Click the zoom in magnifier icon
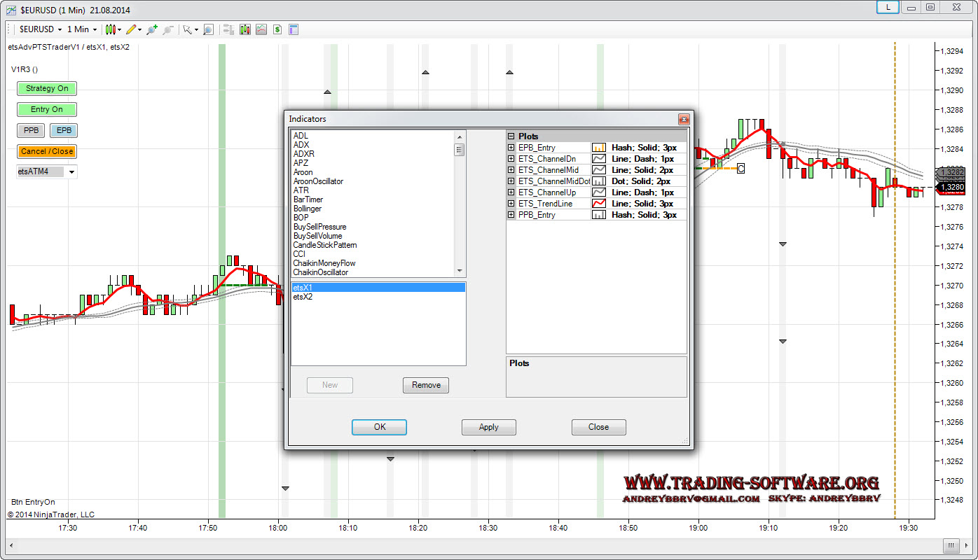The height and width of the screenshot is (560, 978). click(x=151, y=29)
